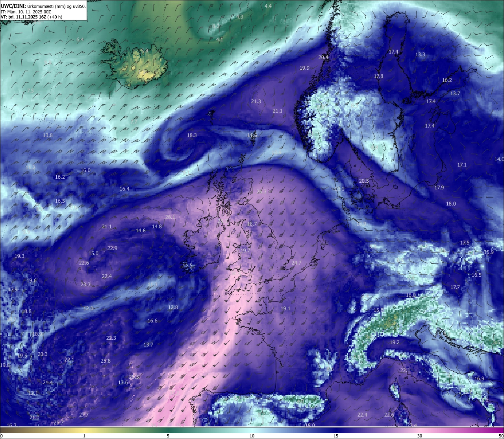Click the 17.7 value over Hungary
The image size is (504, 439).
455,287
